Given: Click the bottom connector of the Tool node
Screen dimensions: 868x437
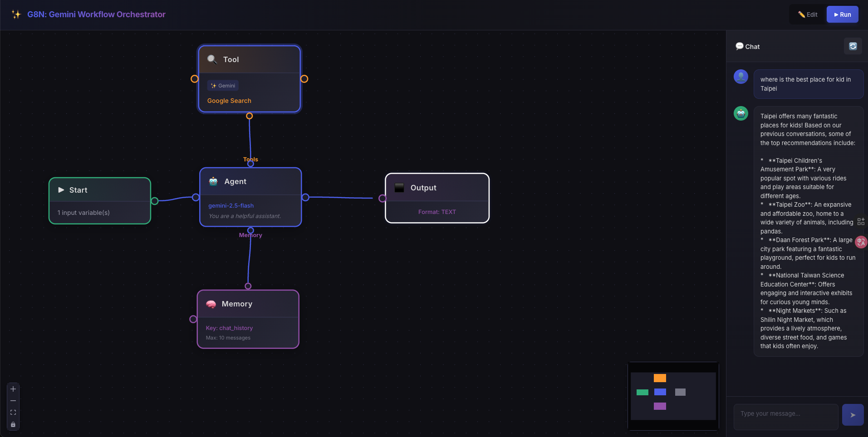Looking at the screenshot, I should coord(249,116).
